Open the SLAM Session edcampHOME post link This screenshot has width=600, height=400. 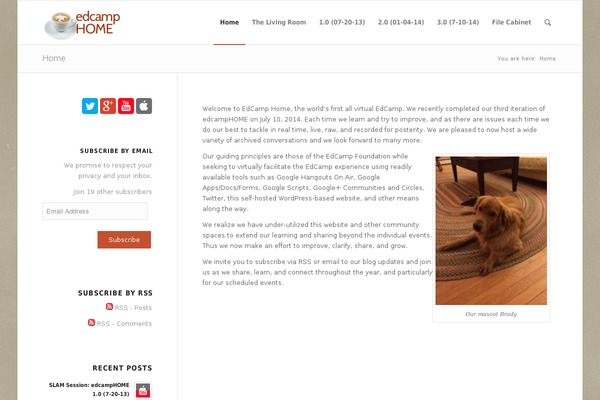pyautogui.click(x=89, y=389)
